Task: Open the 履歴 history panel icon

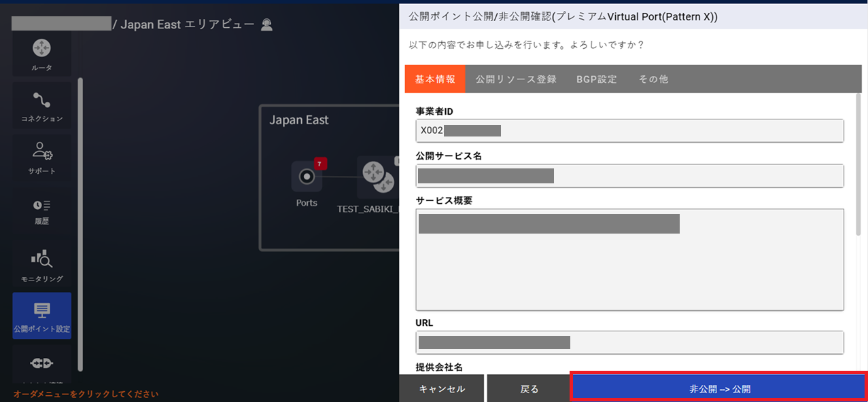Action: pyautogui.click(x=41, y=211)
